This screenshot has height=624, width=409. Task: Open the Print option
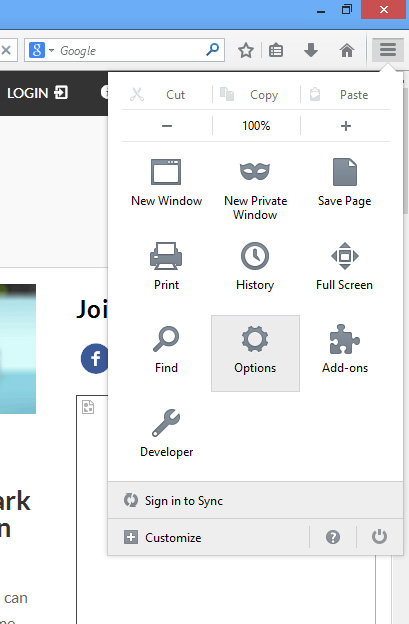(166, 266)
